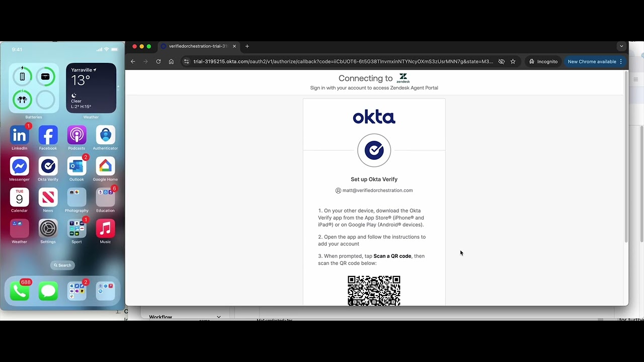Open Settings app on the phone

click(x=48, y=229)
